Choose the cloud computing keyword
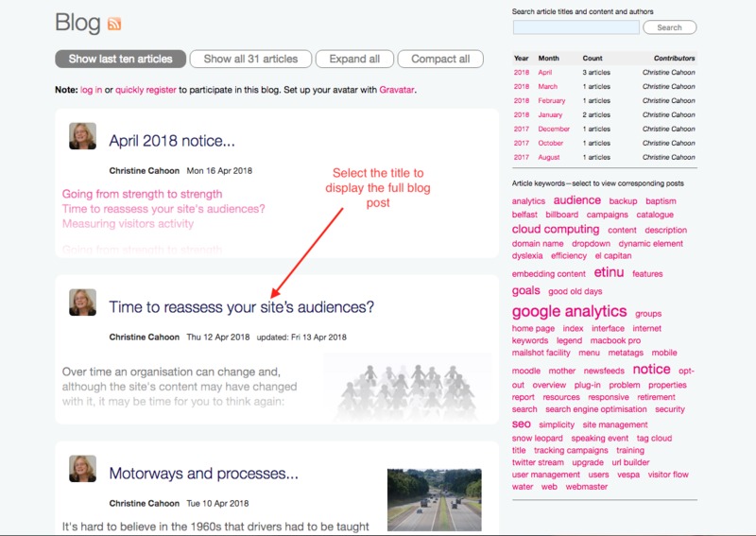The image size is (756, 536). (556, 230)
